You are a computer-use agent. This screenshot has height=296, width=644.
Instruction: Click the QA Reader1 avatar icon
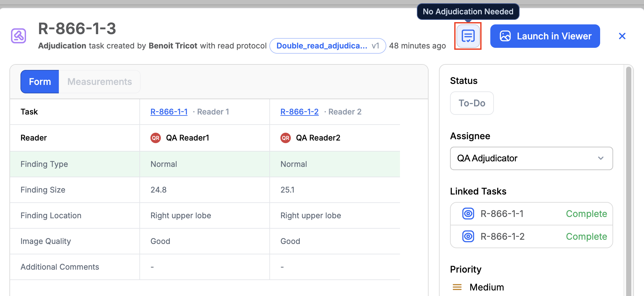pos(156,138)
